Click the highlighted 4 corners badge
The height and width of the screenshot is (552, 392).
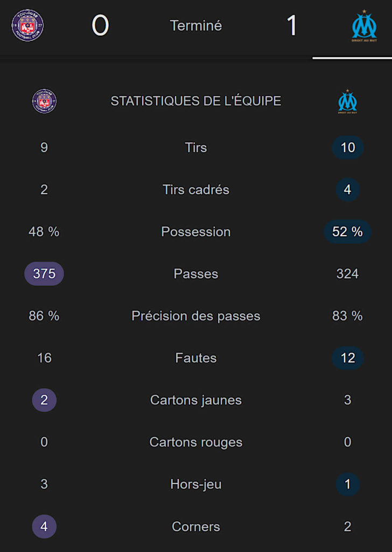tap(44, 526)
